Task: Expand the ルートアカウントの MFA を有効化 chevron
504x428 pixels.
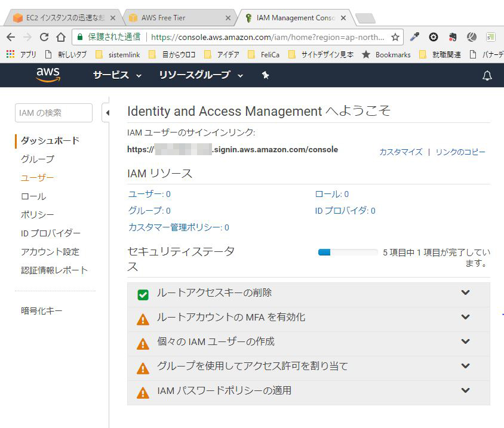Action: point(465,317)
